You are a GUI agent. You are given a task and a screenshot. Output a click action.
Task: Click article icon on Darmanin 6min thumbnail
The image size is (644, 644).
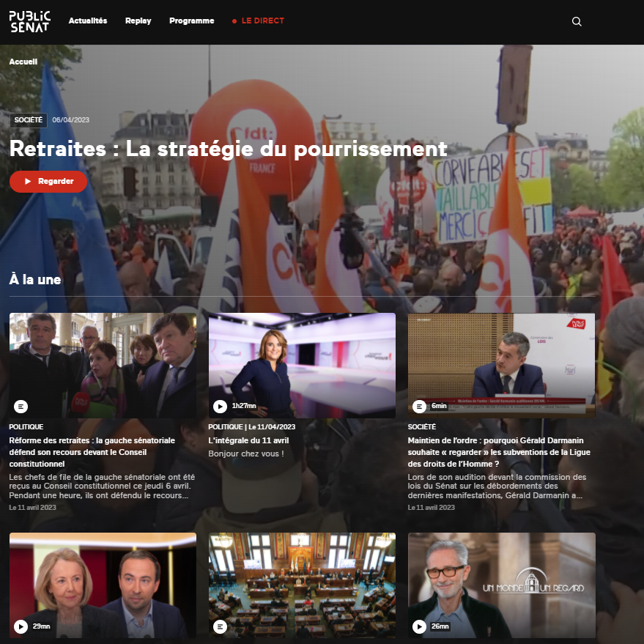tap(419, 406)
